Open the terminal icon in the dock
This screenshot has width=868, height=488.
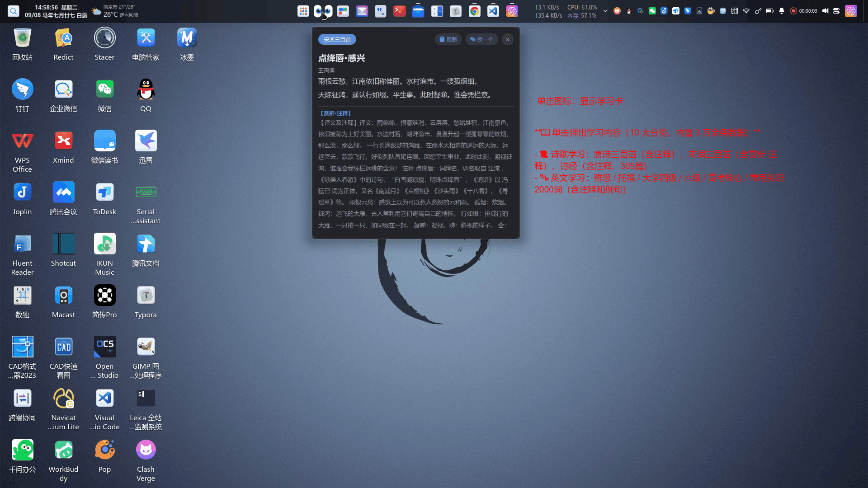400,11
